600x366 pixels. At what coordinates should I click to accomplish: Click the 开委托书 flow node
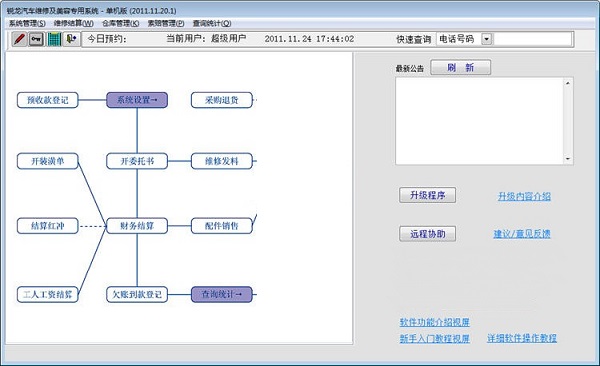pyautogui.click(x=137, y=161)
